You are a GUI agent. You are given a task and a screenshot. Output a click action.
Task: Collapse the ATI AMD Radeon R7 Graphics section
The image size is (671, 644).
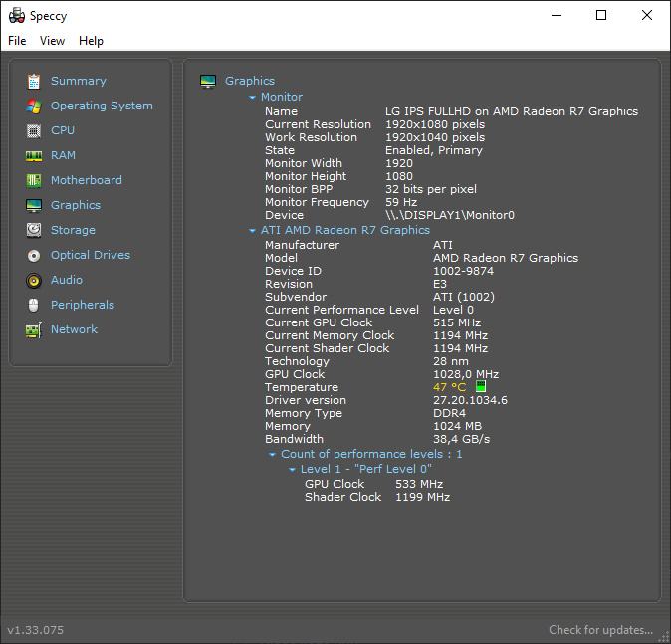(253, 231)
